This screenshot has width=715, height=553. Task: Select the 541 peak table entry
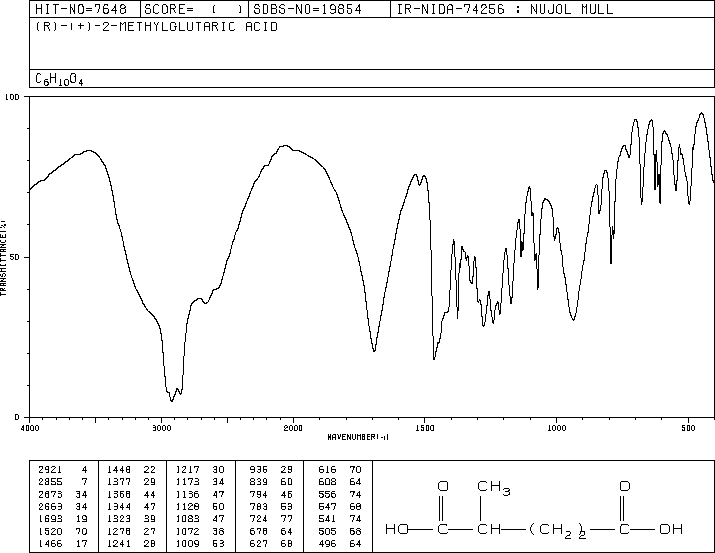340,519
